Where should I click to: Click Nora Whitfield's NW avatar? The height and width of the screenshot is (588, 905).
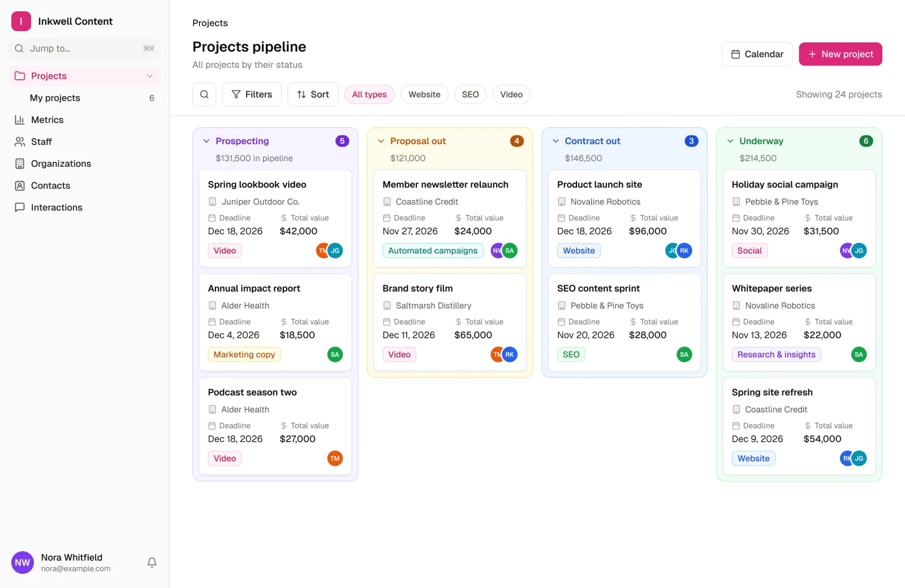pyautogui.click(x=23, y=563)
